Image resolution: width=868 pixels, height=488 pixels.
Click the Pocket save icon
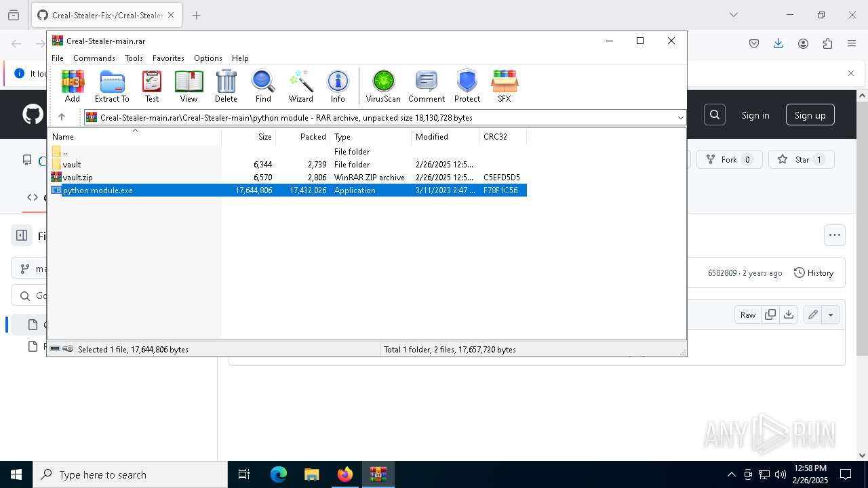pos(754,43)
